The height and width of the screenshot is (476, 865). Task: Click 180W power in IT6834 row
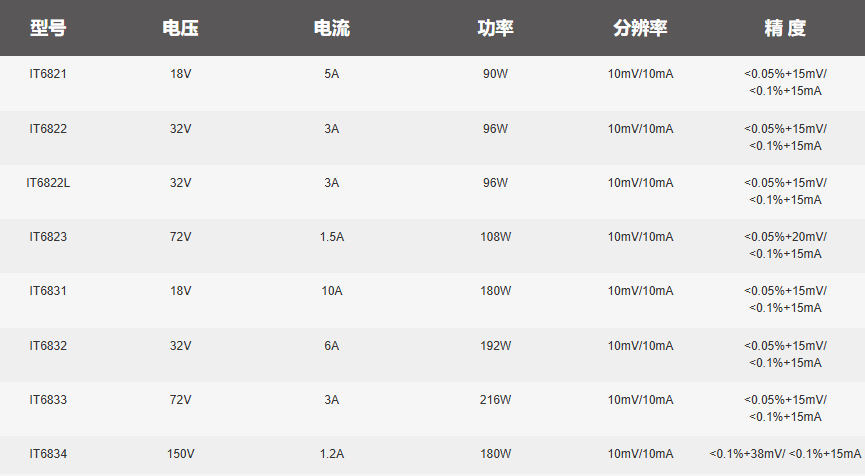pyautogui.click(x=495, y=454)
